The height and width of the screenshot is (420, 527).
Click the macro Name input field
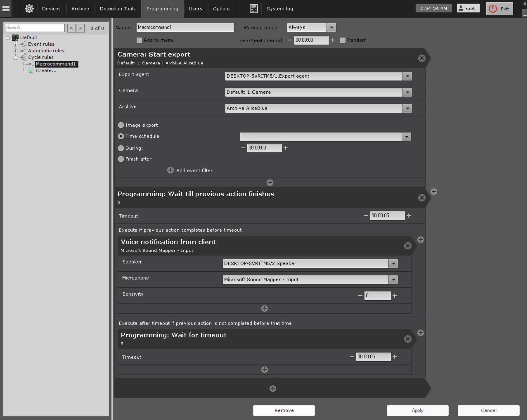click(x=185, y=28)
